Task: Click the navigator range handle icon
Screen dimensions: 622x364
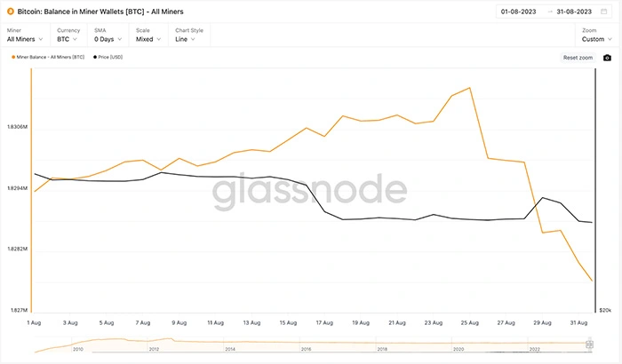Action: [x=589, y=344]
